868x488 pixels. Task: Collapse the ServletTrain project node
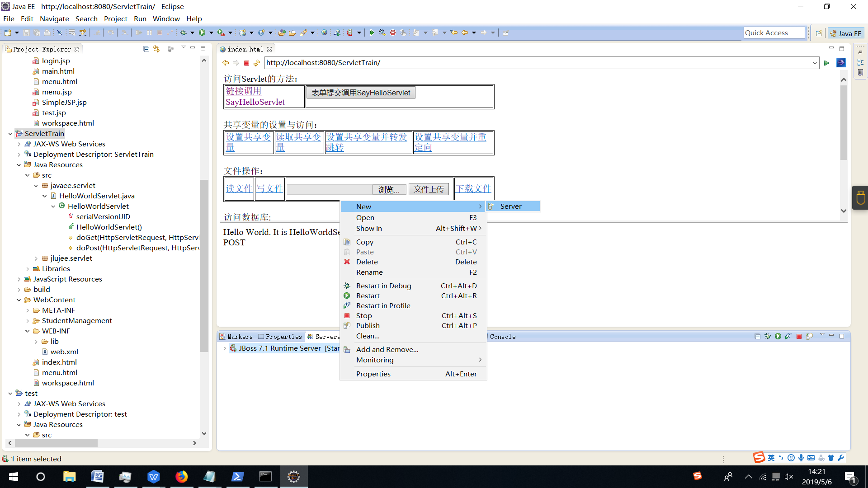click(x=10, y=133)
